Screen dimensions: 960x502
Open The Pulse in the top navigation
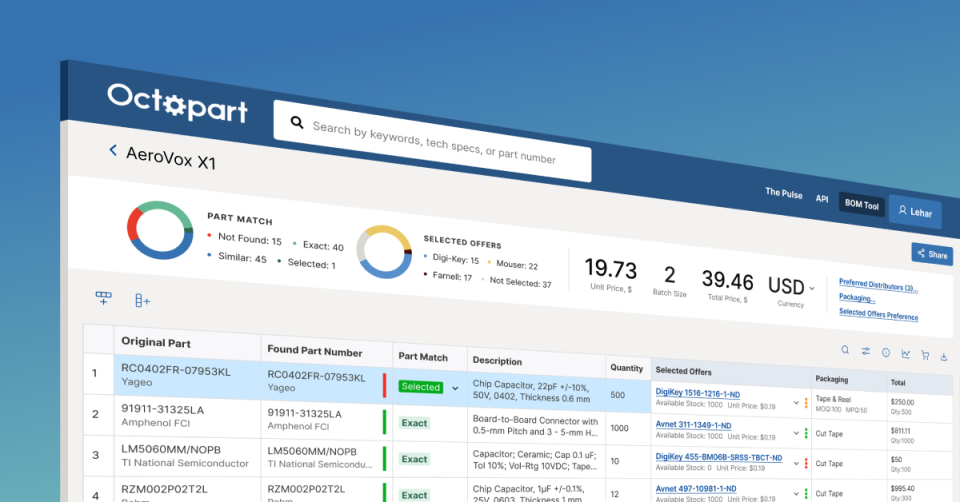784,193
